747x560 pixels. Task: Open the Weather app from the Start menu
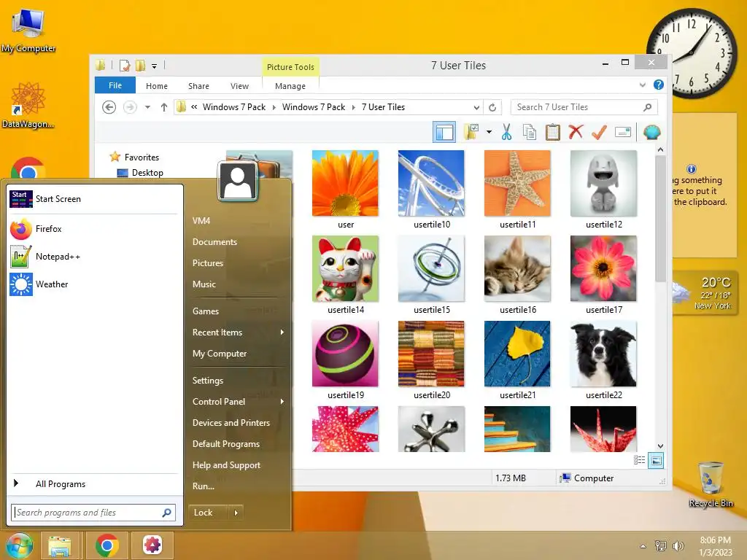click(94, 284)
